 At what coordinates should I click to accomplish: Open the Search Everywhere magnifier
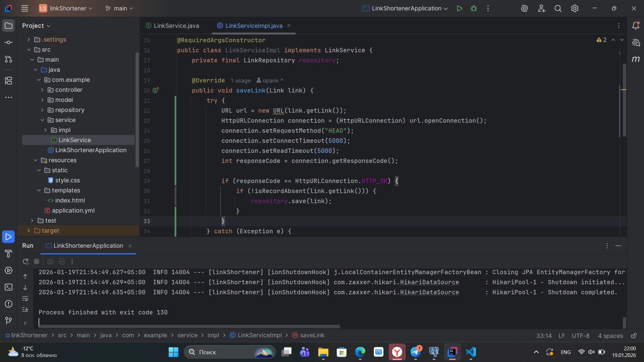point(558,8)
